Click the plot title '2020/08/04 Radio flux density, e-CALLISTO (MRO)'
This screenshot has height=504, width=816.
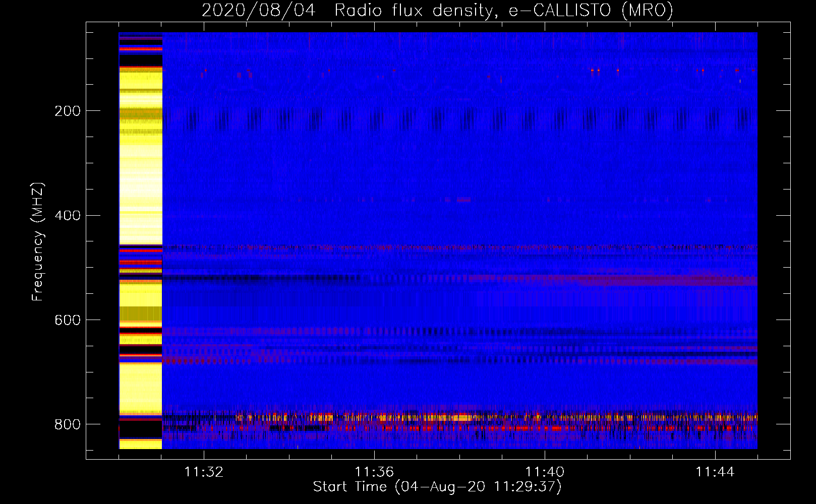click(437, 10)
